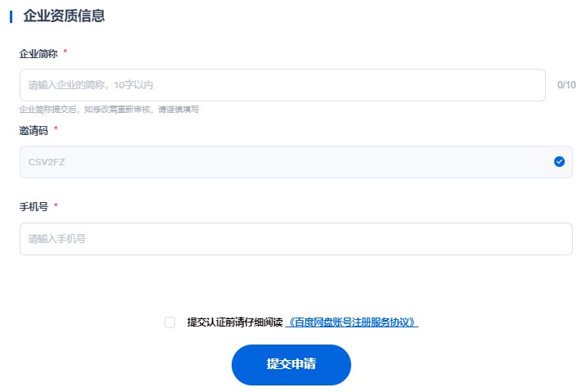This screenshot has width=582, height=392.
Task: Click the 邀请码 field label
Action: point(34,130)
